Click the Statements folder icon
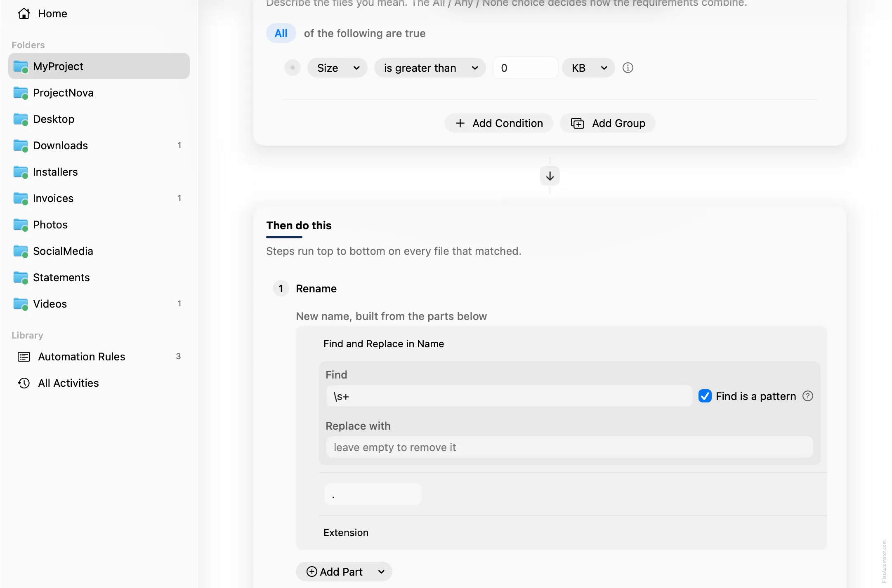This screenshot has height=588, width=892. click(21, 278)
